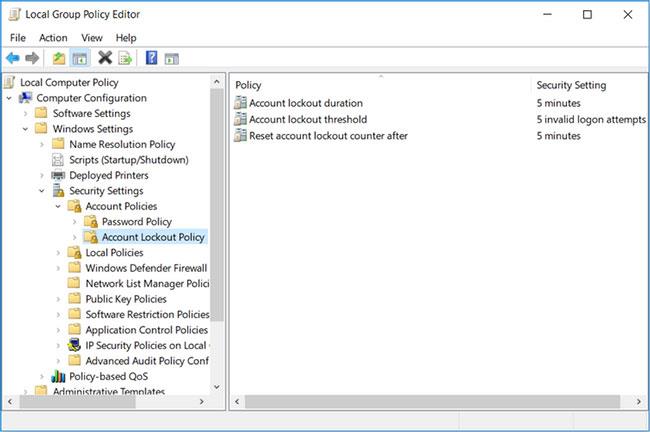Expand the Software Restriction Policies node
650x432 pixels.
click(x=58, y=315)
